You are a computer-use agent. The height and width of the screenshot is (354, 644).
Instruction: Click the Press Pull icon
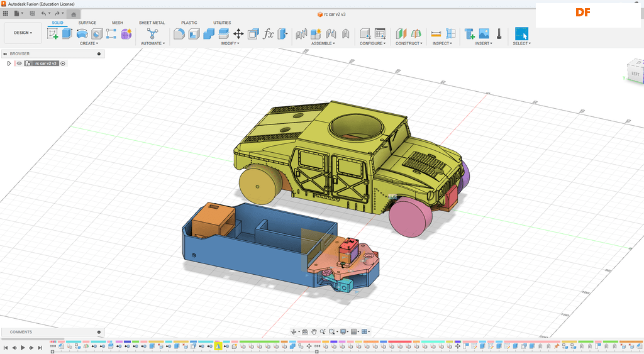click(x=282, y=34)
